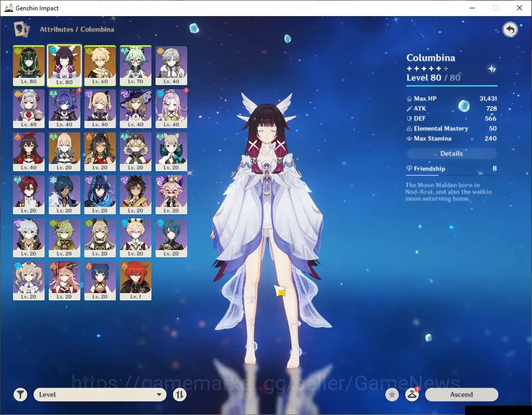Select Yanfei's portrait
The width and height of the screenshot is (532, 415).
point(64,281)
